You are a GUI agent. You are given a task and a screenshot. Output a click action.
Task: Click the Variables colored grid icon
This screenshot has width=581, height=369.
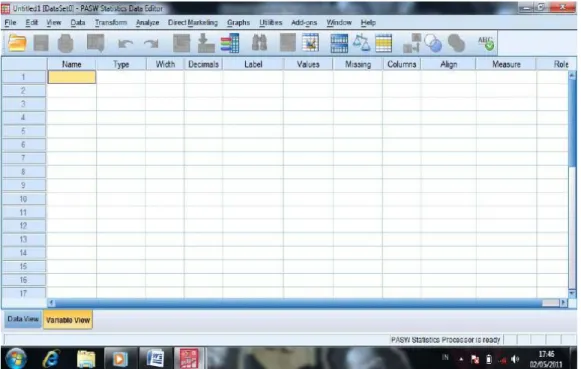click(x=230, y=43)
